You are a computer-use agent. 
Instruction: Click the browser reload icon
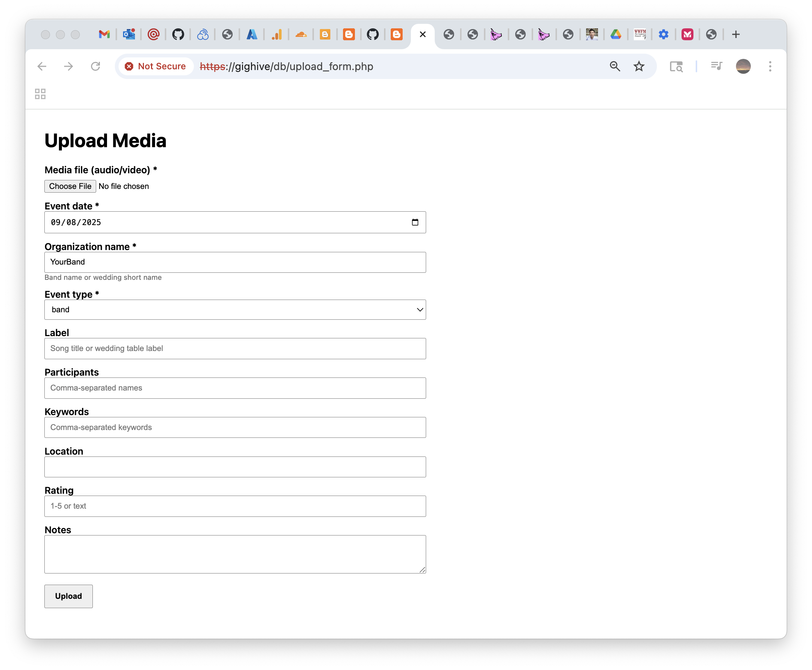coord(95,66)
